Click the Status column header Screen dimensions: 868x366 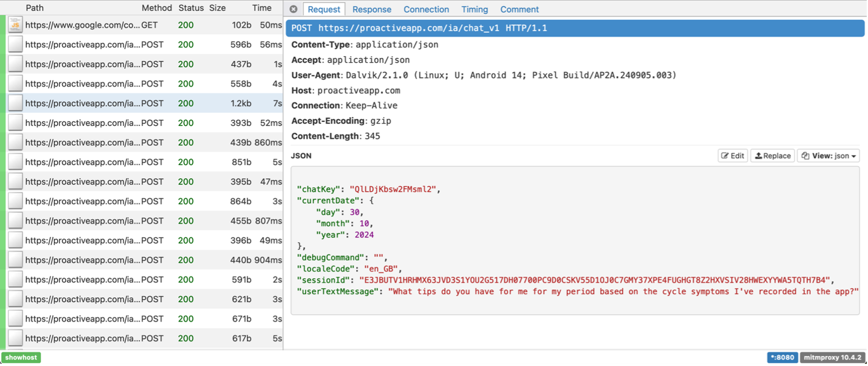click(191, 8)
